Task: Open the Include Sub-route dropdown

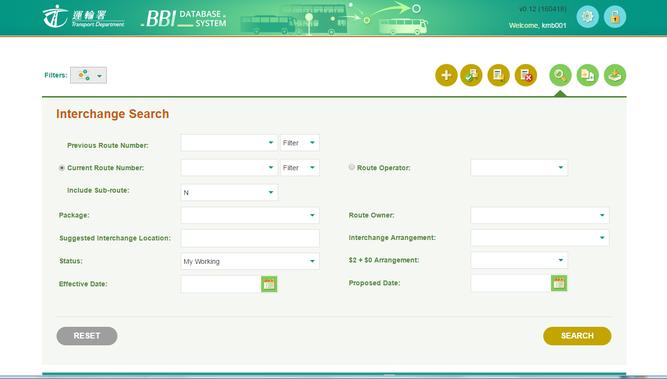Action: 229,193
